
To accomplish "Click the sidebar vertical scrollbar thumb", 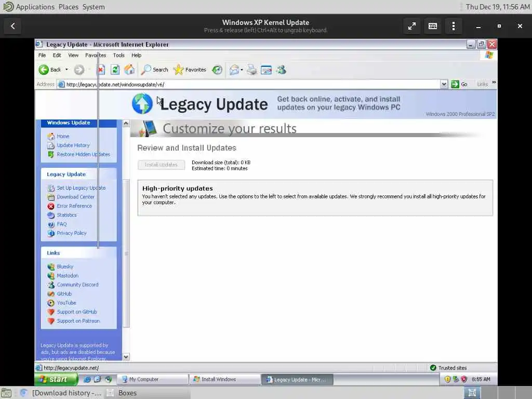I will [x=126, y=254].
